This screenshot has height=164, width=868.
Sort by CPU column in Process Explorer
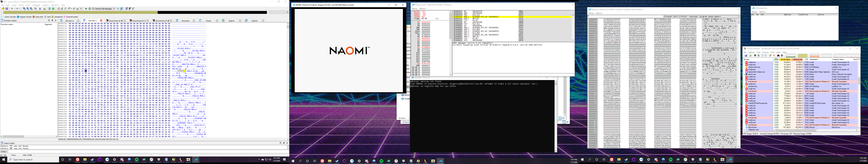(776, 60)
